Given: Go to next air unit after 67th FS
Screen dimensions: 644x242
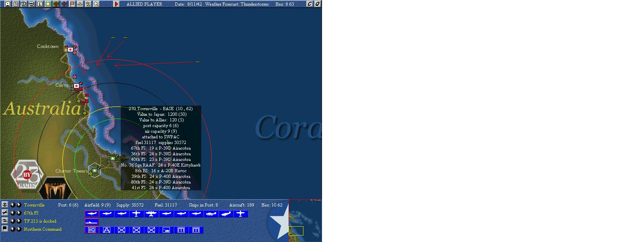Looking at the screenshot, I should pyautogui.click(x=19, y=213).
